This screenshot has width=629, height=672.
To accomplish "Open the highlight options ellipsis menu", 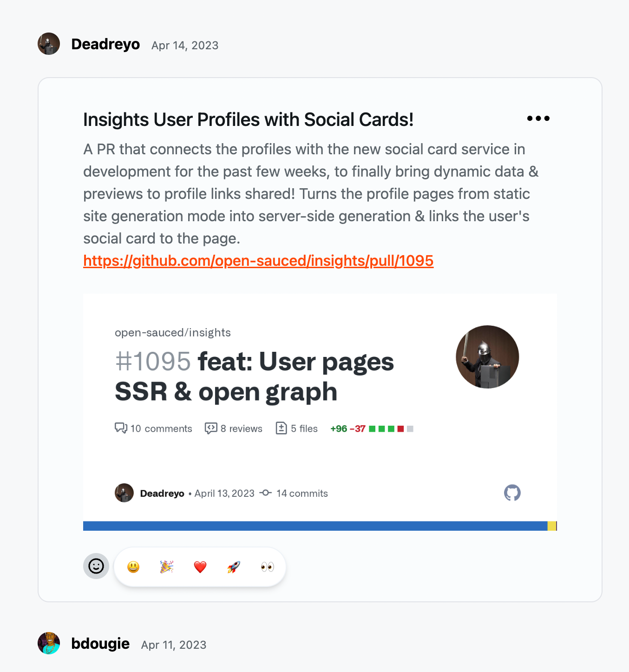I will tap(538, 119).
